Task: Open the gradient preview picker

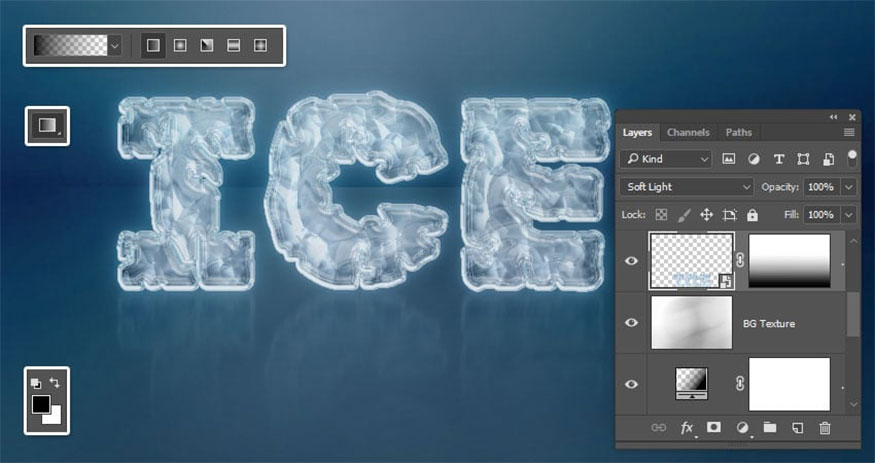Action: point(70,46)
